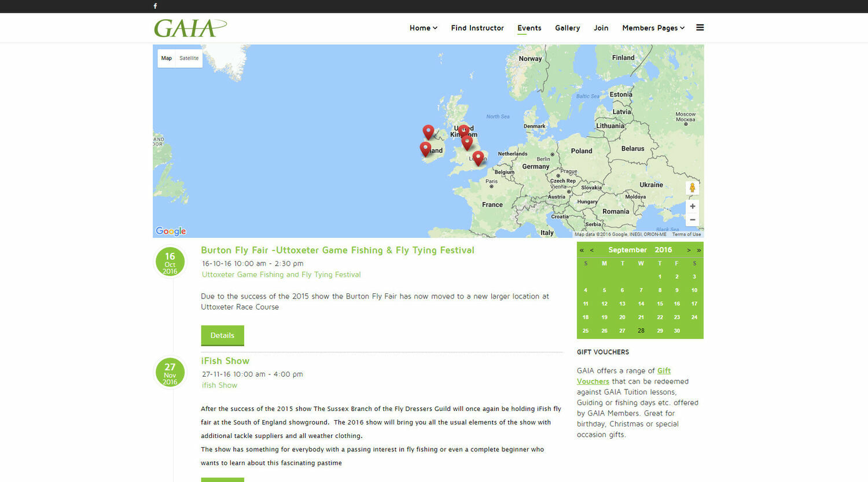
Task: Select September 1 in the calendar
Action: tap(660, 277)
